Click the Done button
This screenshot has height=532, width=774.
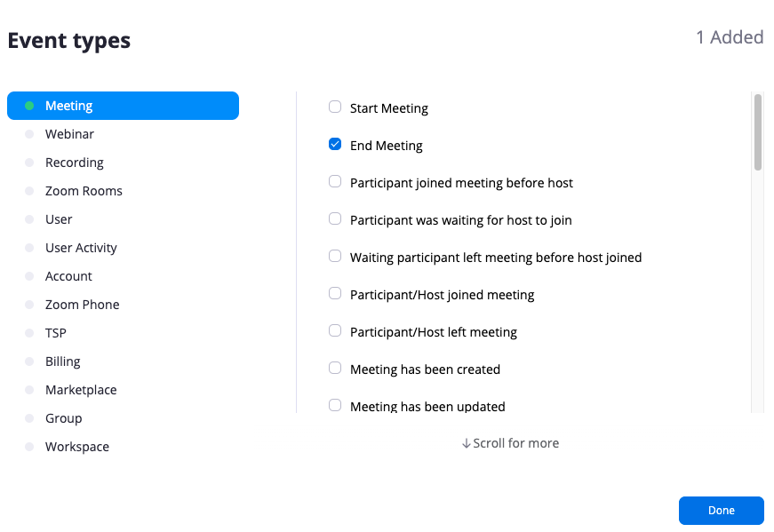(721, 511)
